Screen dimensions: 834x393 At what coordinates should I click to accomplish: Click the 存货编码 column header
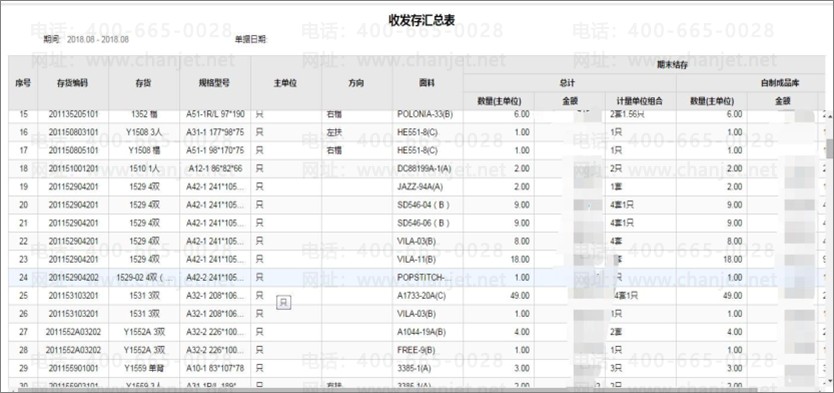[73, 83]
